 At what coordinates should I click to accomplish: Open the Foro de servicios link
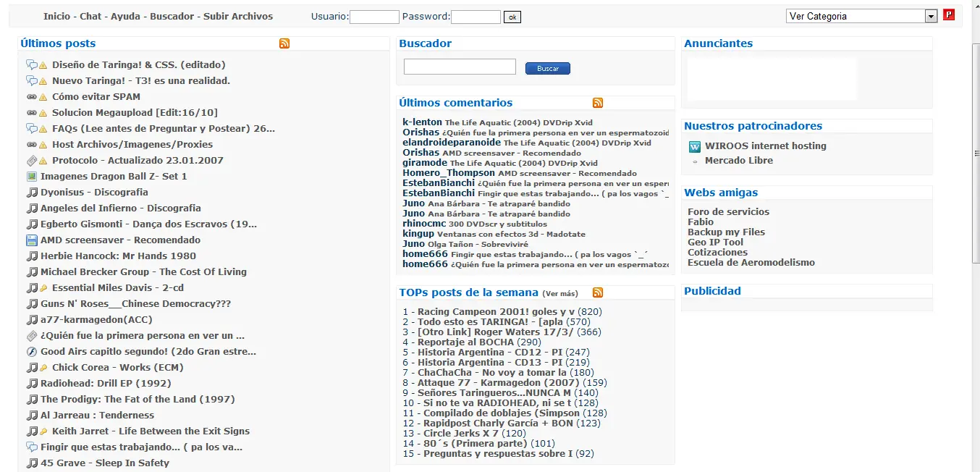tap(729, 211)
